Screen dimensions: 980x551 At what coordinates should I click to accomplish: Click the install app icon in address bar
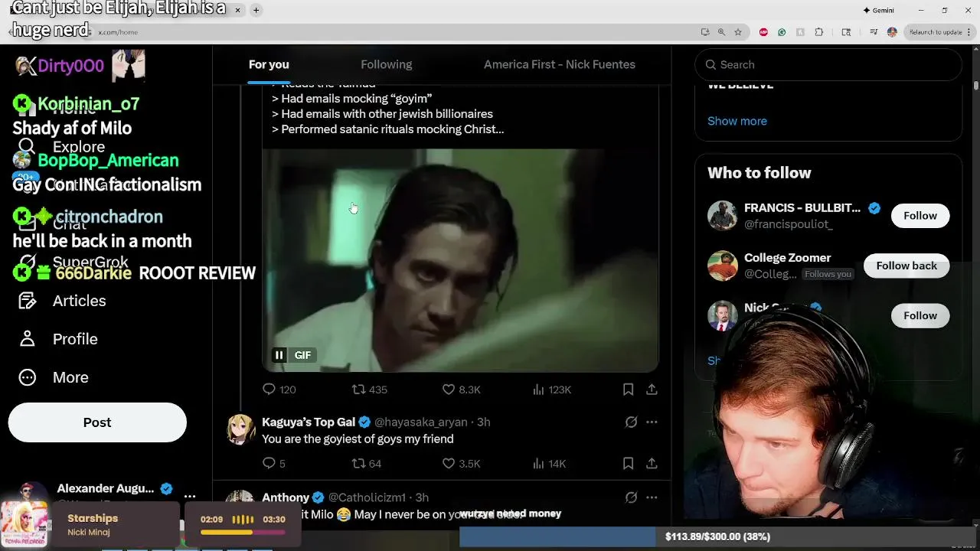[x=704, y=32]
